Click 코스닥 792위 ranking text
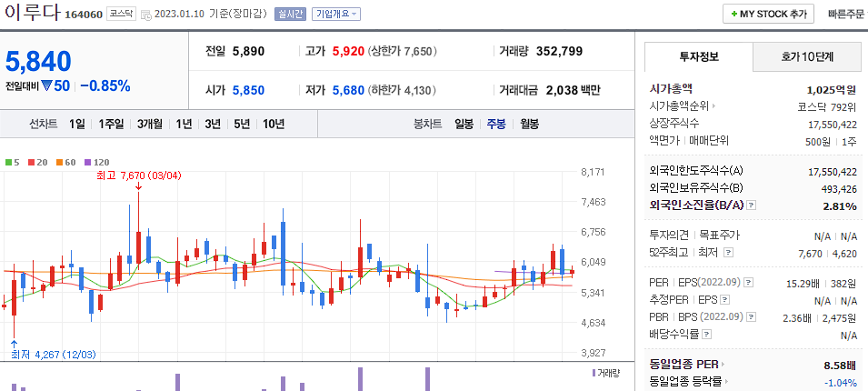The image size is (868, 391). point(829,105)
